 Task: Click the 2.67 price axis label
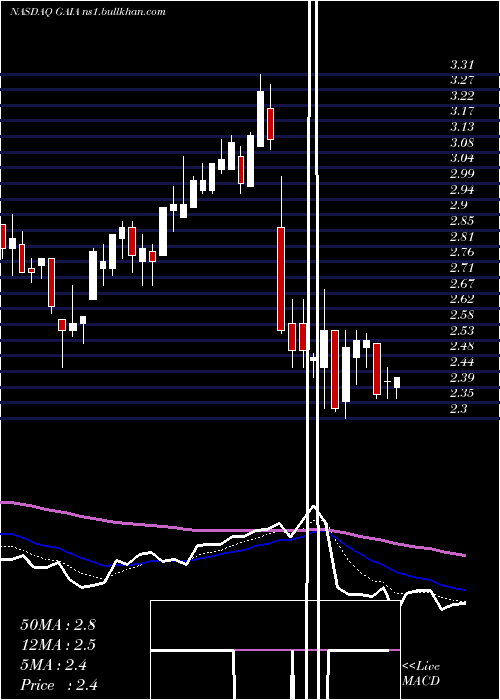(462, 283)
